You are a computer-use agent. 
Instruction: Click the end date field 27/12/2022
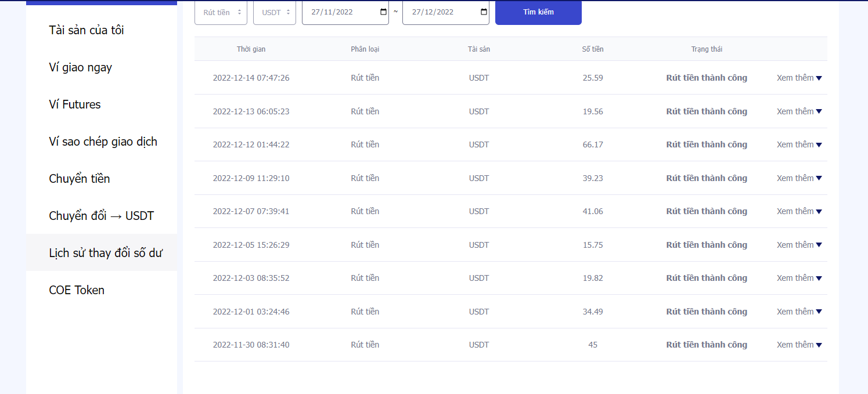445,12
